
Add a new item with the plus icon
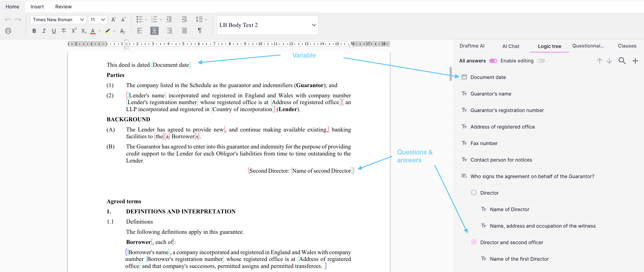[635, 61]
